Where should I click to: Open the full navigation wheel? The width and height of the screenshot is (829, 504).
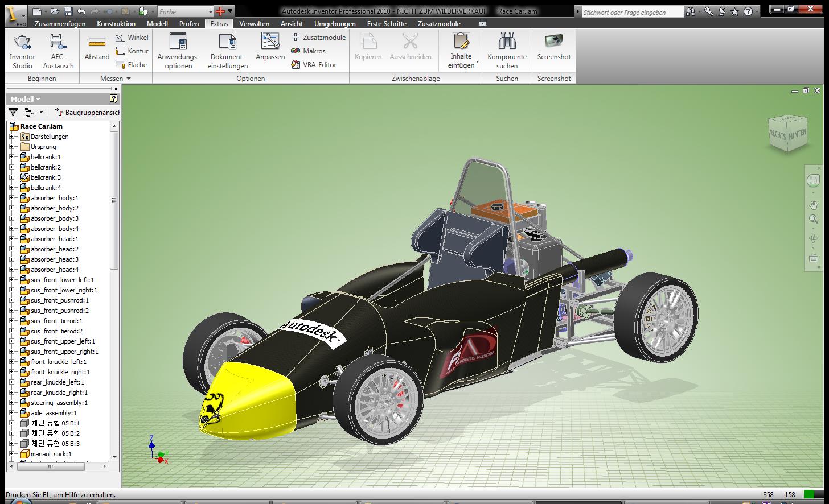(x=813, y=181)
